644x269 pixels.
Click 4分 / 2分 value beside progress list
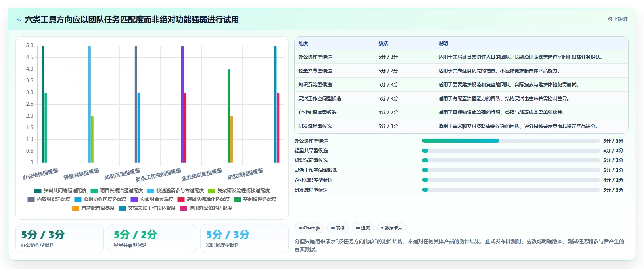click(613, 180)
